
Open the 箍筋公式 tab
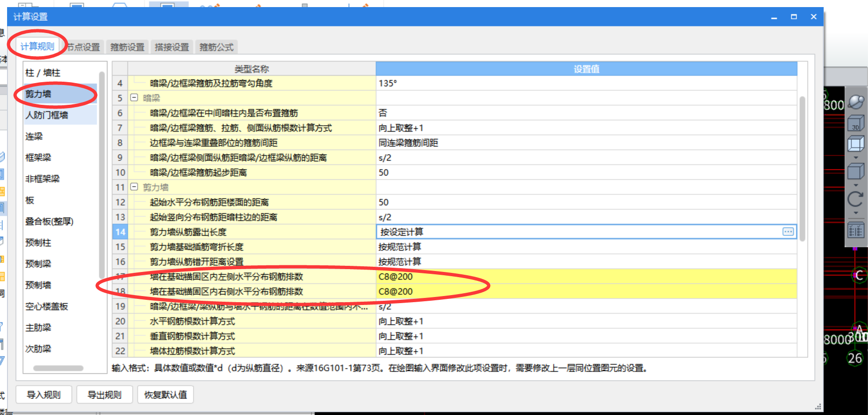coord(217,47)
